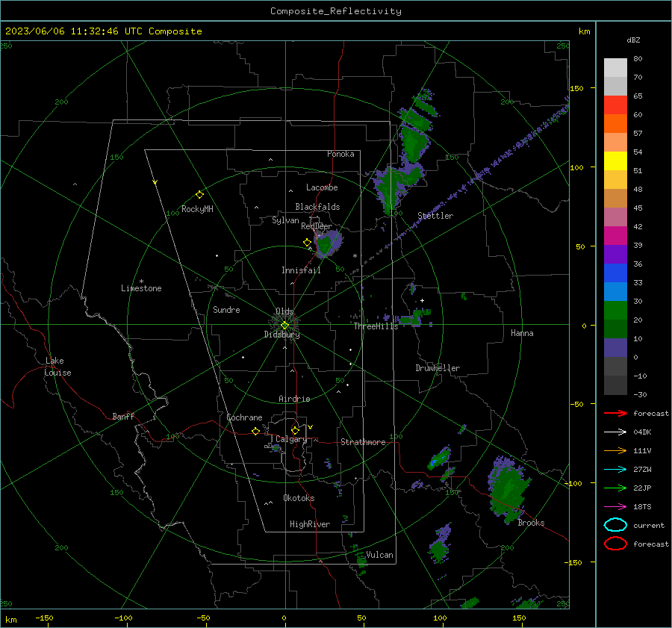The image size is (672, 628).
Task: Click the green storm cell east of RedDeer
Action: (328, 243)
